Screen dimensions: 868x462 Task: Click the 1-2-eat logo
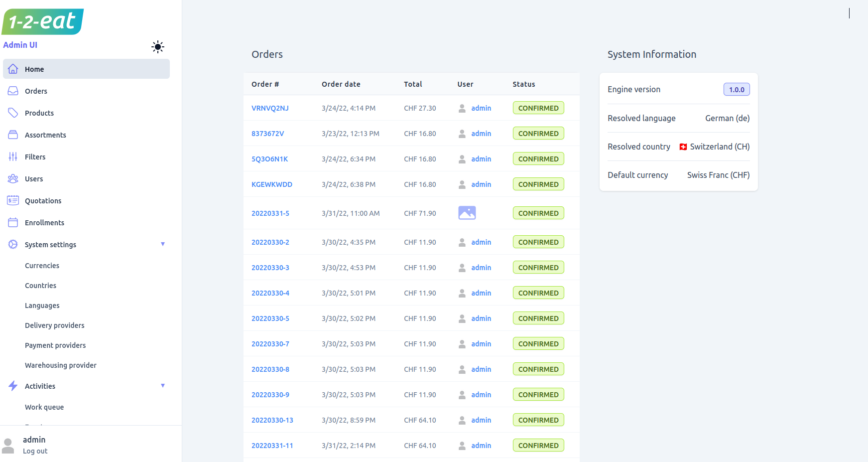(x=43, y=21)
